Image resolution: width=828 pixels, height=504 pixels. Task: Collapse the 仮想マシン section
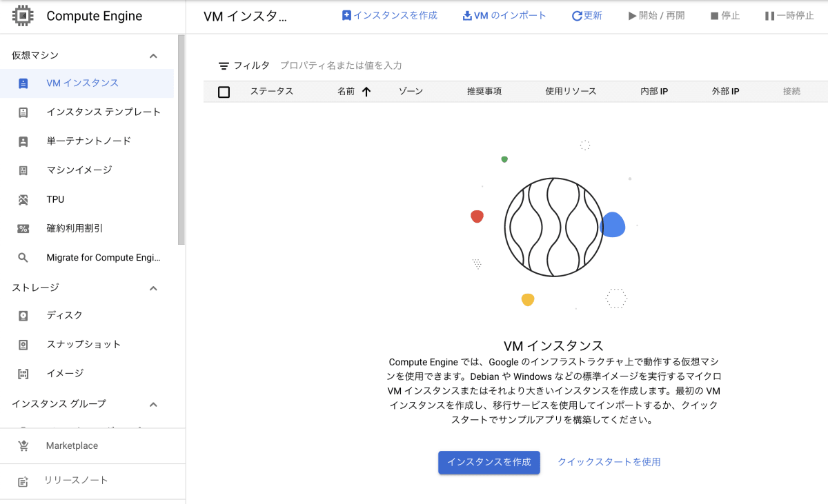tap(154, 56)
